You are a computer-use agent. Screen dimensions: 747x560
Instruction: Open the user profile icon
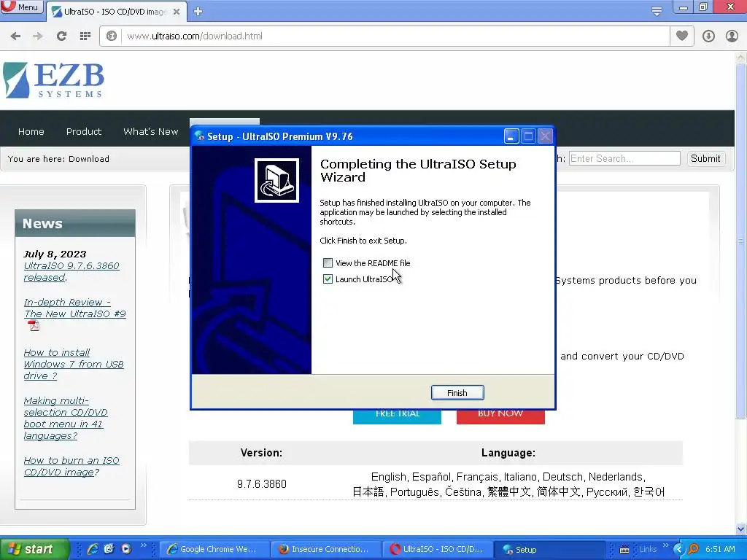pos(732,36)
